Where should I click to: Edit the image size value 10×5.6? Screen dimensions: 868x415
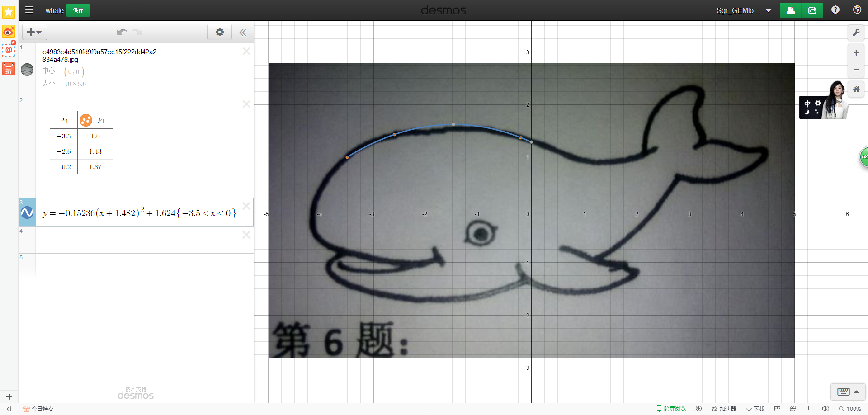coord(75,84)
